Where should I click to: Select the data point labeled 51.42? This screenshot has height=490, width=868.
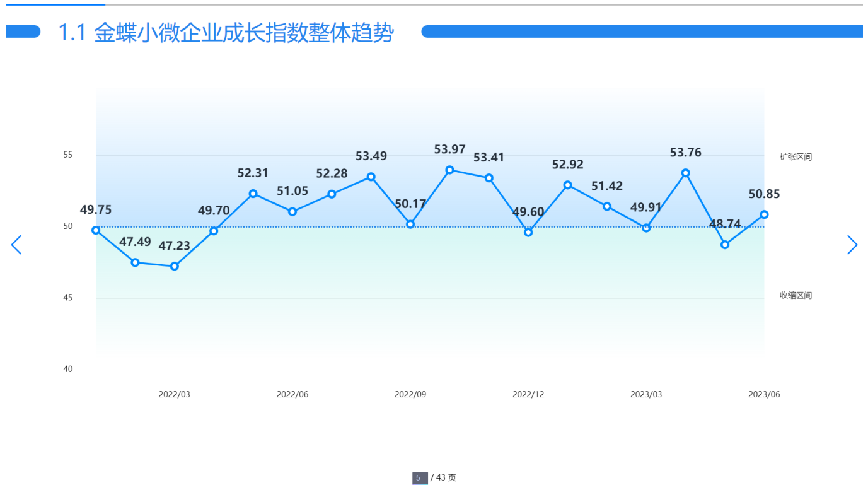(607, 206)
